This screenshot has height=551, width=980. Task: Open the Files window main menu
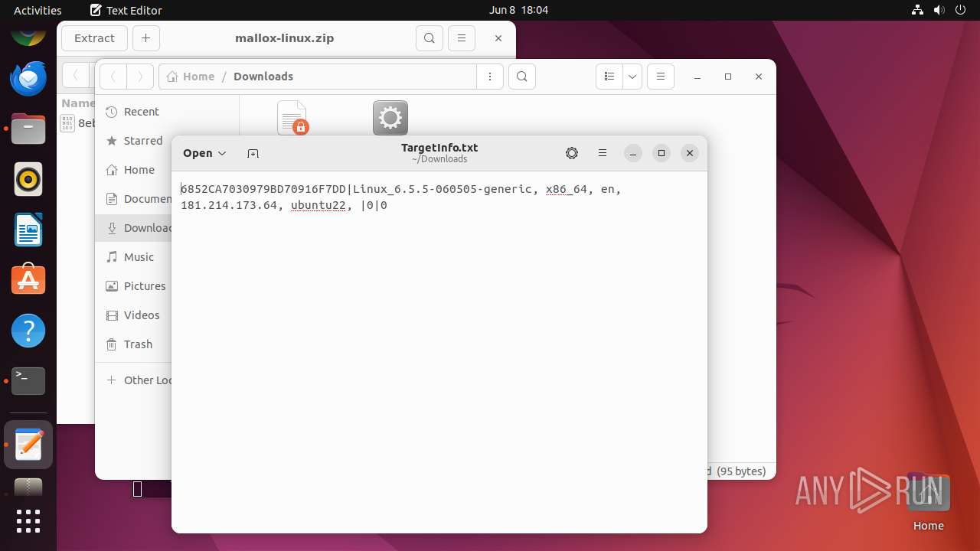[661, 77]
